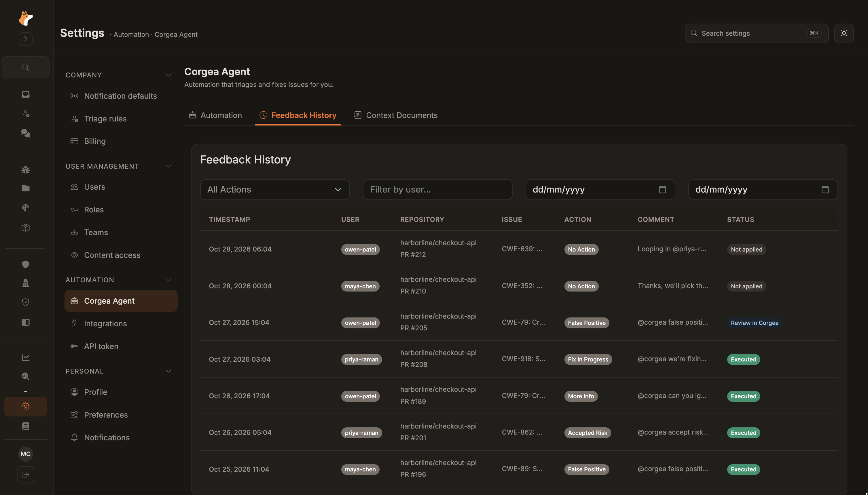This screenshot has width=868, height=495.
Task: Open the shield checkmark icon in left rail
Action: [26, 302]
